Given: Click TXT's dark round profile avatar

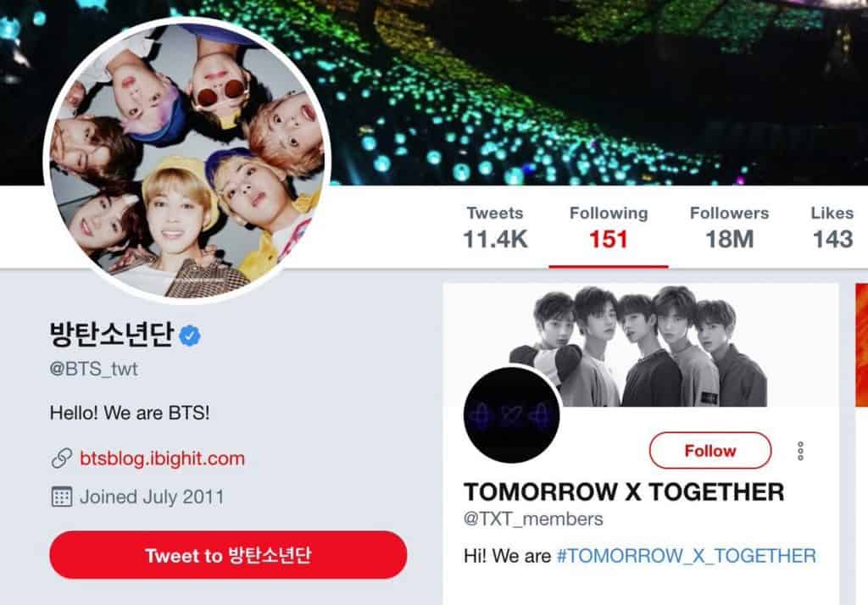Looking at the screenshot, I should (511, 414).
